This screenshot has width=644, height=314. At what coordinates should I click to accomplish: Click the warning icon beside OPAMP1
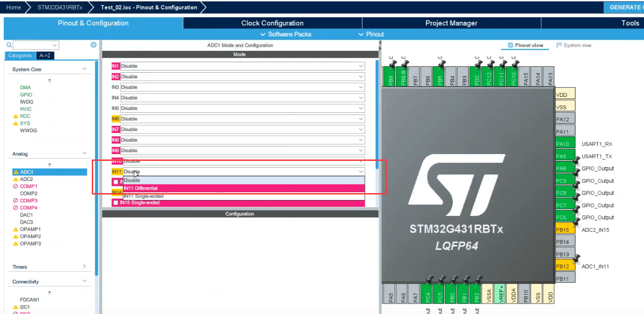16,229
